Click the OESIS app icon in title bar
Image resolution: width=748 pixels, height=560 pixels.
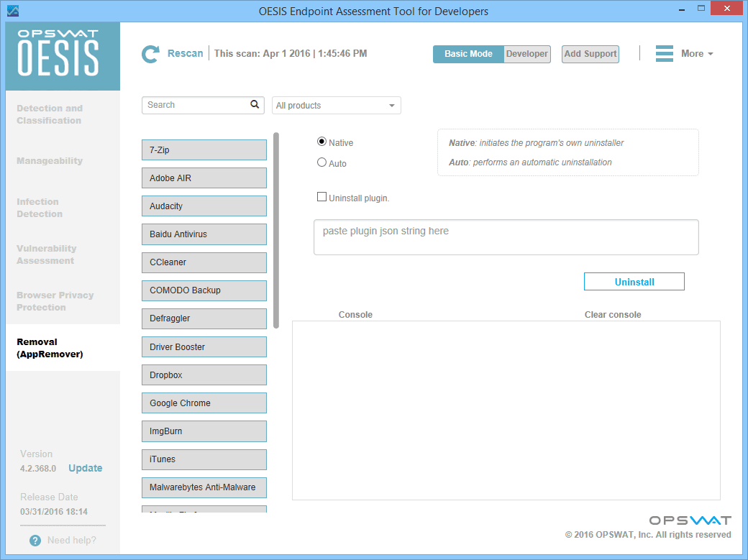pyautogui.click(x=12, y=11)
